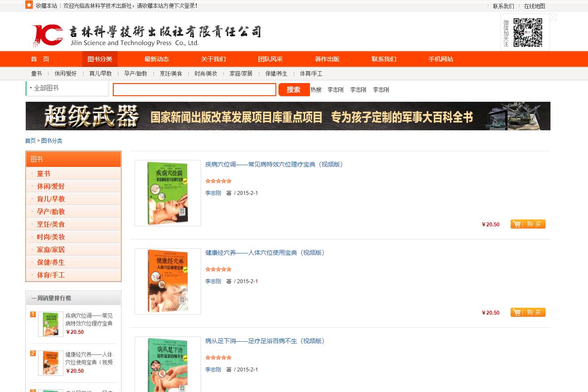This screenshot has height=392, width=588.
Task: Click 联系我们 in the orange navigation bar
Action: 384,59
